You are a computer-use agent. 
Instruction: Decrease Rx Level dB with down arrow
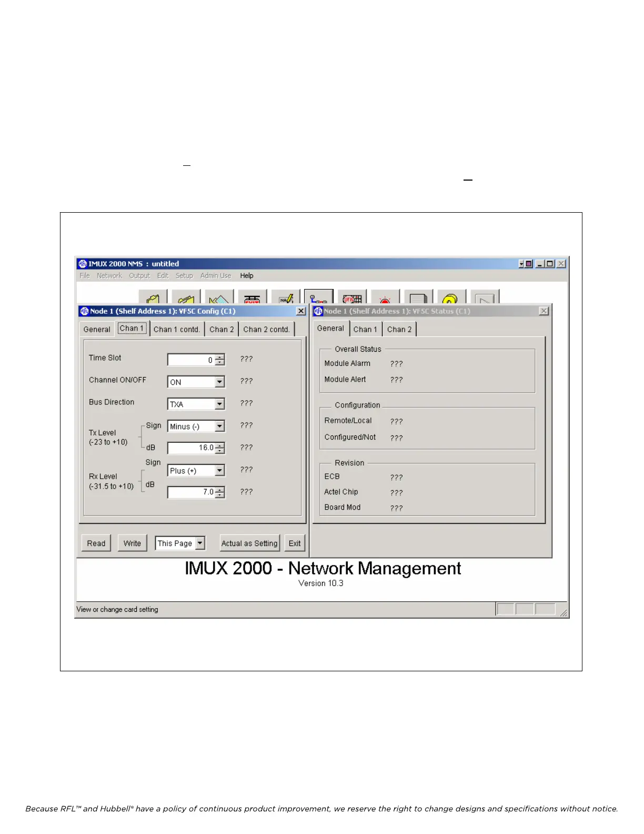pos(220,495)
